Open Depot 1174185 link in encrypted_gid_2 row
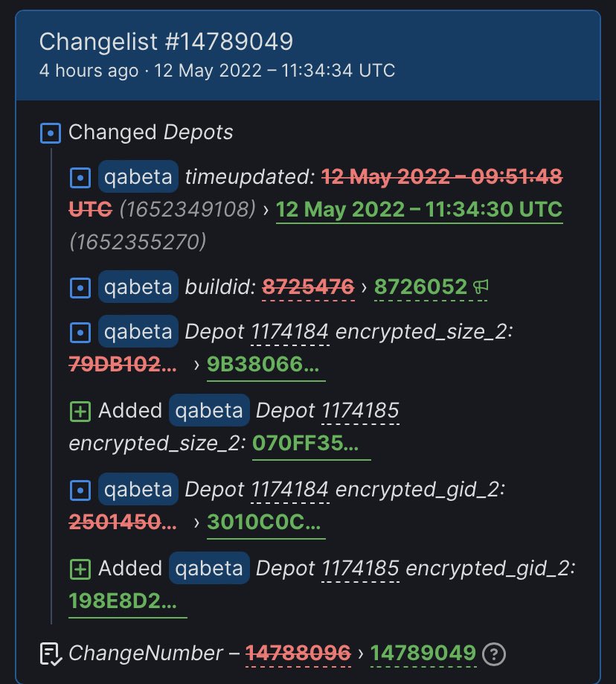Screen dimensions: 616x684 [361, 569]
